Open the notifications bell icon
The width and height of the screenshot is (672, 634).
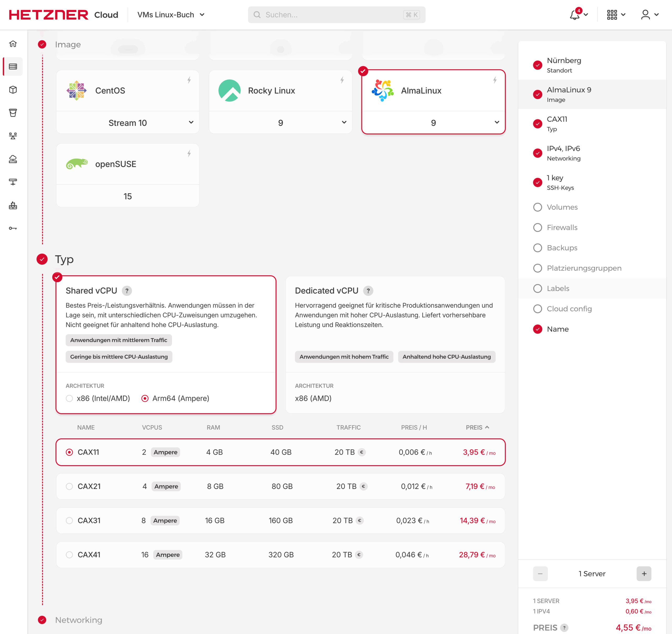(x=575, y=15)
